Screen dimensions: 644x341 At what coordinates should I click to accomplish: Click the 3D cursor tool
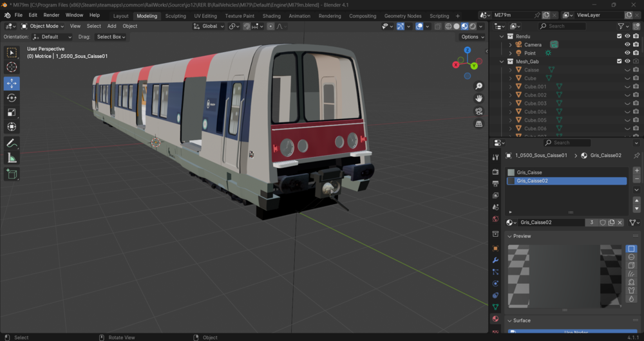[12, 67]
